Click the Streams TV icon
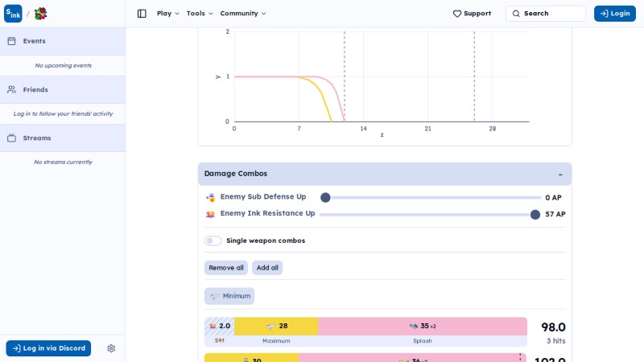Screen dimensions: 644x362 11,138
